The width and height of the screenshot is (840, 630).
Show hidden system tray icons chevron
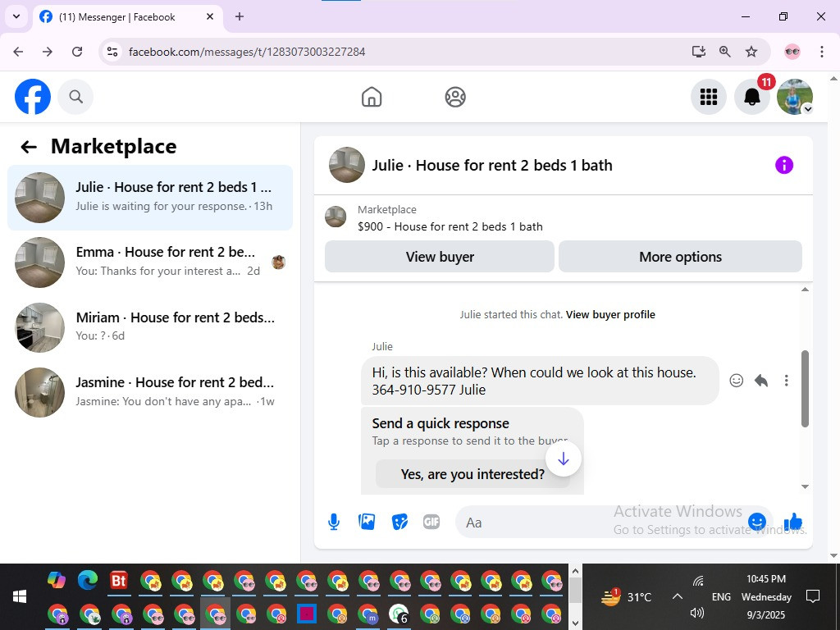(x=677, y=596)
